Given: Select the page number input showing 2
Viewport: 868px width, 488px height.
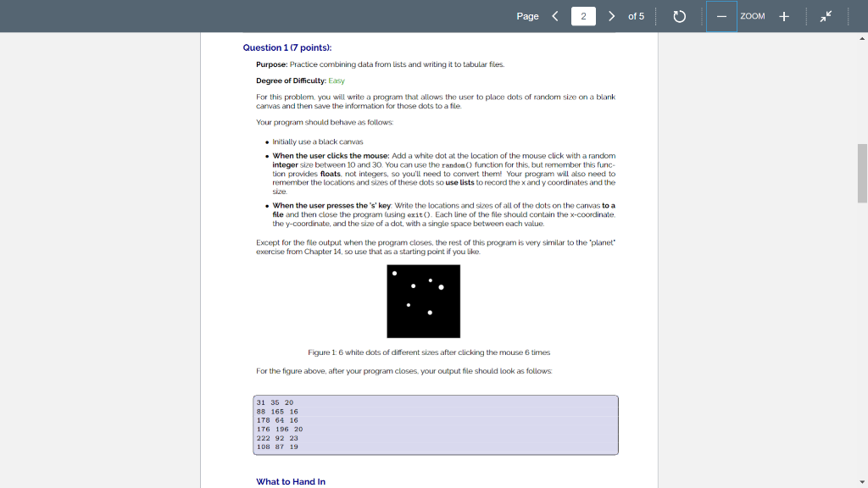Looking at the screenshot, I should [x=583, y=15].
